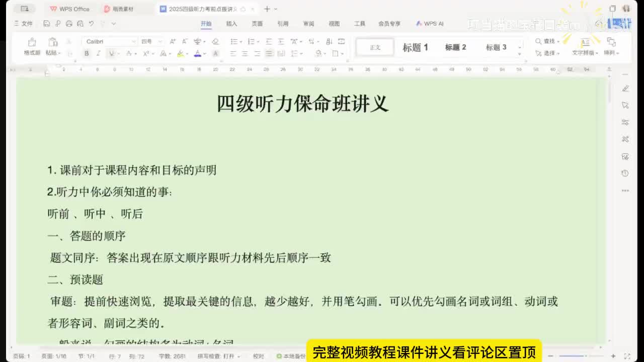
Task: Decrease font size with the A- icon
Action: (185, 41)
